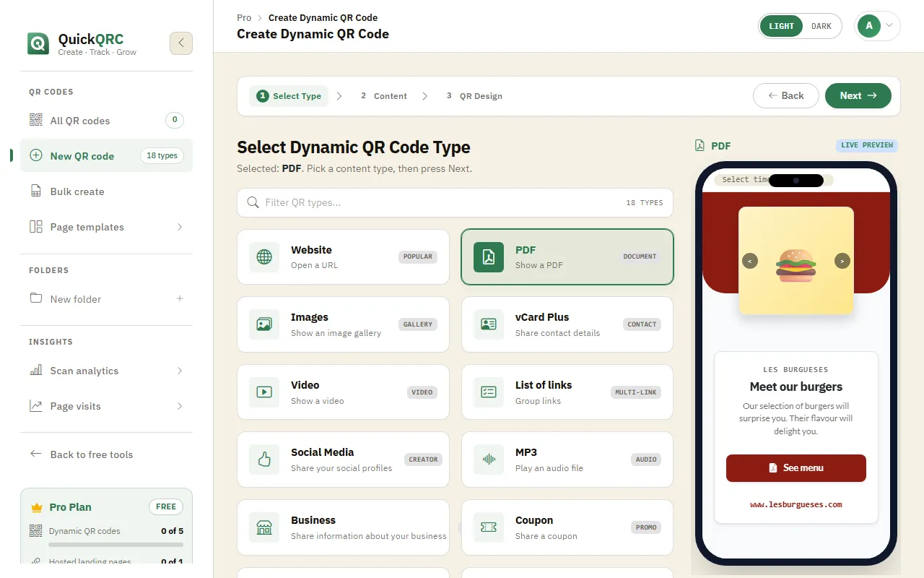Go to step 3 QR Design
The image size is (924, 578).
(x=474, y=96)
